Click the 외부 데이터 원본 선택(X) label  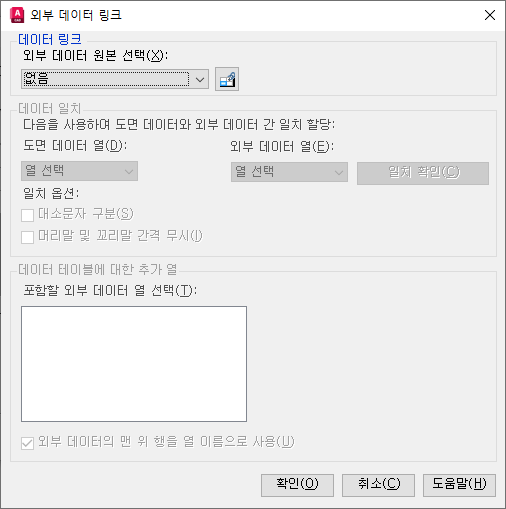(95, 55)
